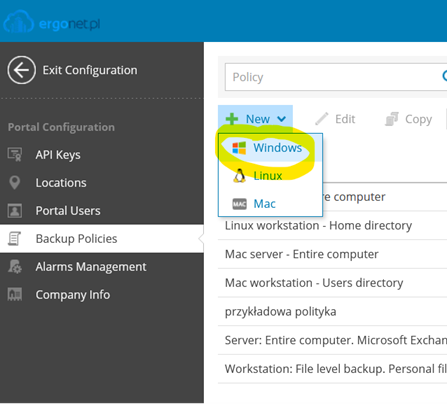The image size is (447, 417).
Task: Click the Exit Configuration back arrow icon
Action: (22, 70)
